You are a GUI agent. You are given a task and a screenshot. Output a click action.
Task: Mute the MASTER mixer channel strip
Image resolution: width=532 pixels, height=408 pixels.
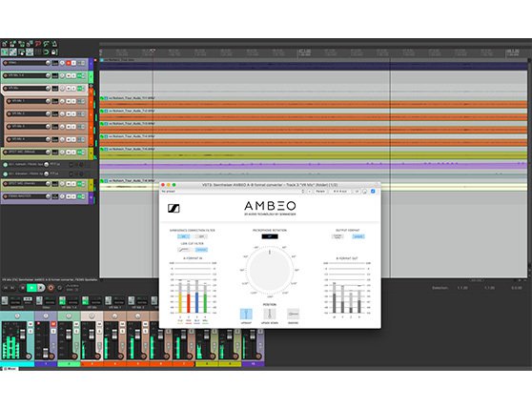(31, 324)
